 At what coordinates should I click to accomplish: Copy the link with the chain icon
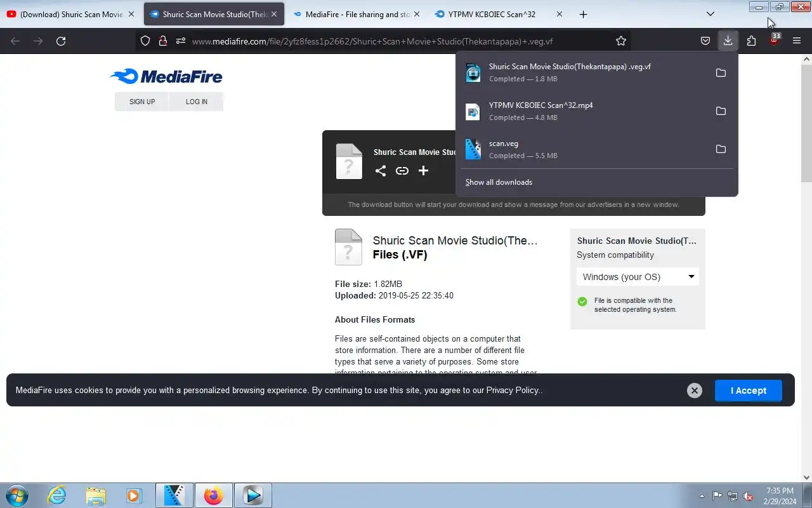coord(402,171)
